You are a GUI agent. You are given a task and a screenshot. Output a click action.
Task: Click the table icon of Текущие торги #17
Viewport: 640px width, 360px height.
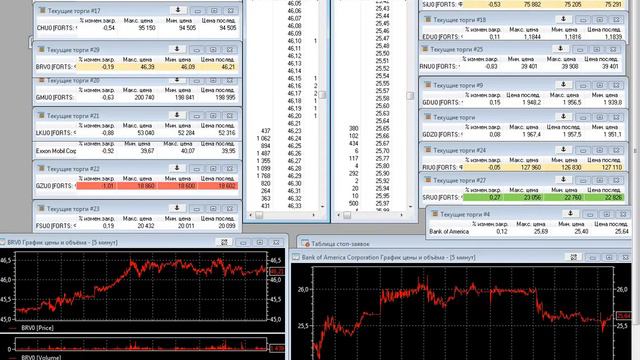click(42, 10)
